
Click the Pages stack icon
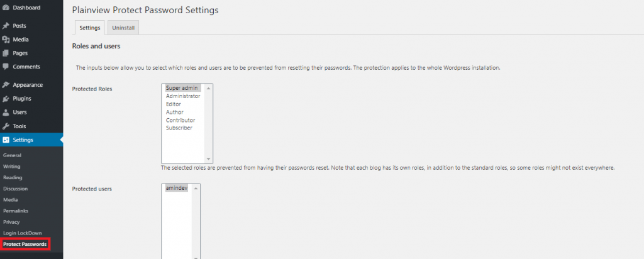pyautogui.click(x=6, y=53)
